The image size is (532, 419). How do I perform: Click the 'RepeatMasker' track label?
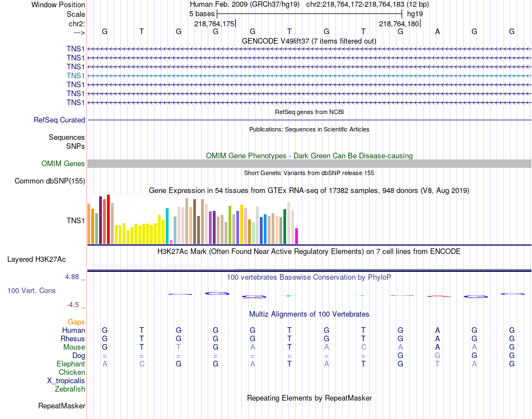tap(62, 406)
